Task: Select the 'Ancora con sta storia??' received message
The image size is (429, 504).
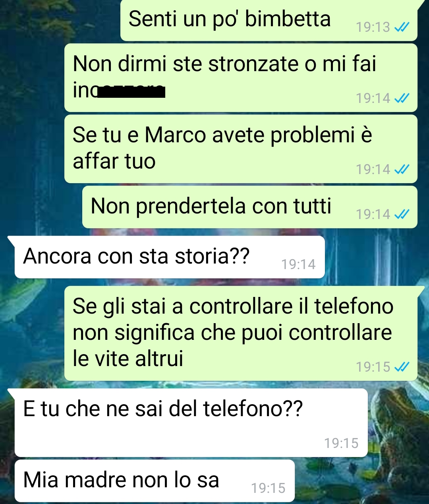Action: point(170,257)
